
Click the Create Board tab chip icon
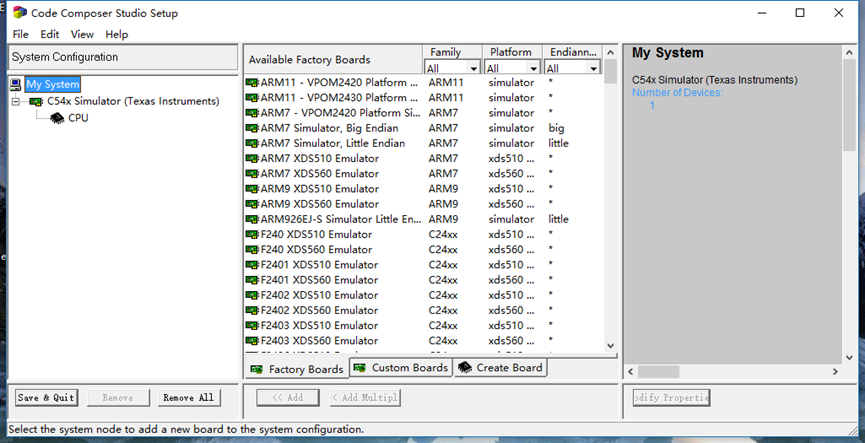(465, 367)
